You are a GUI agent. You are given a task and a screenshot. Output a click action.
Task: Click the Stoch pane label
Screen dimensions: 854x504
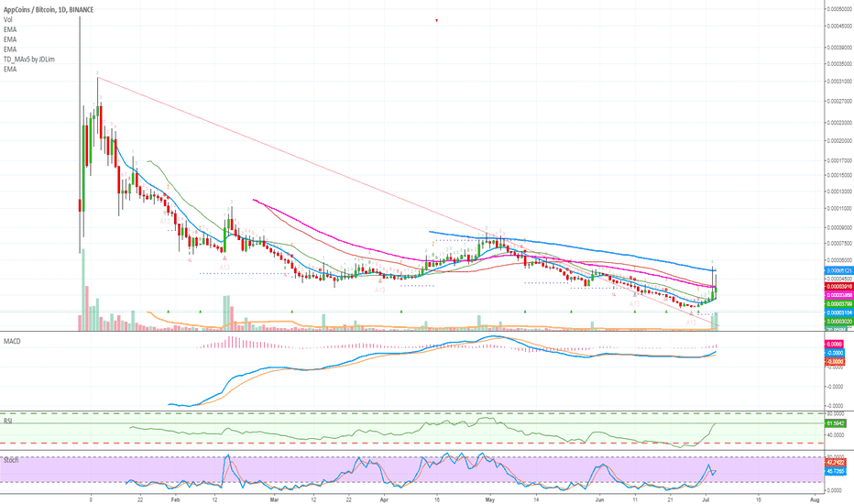11,460
